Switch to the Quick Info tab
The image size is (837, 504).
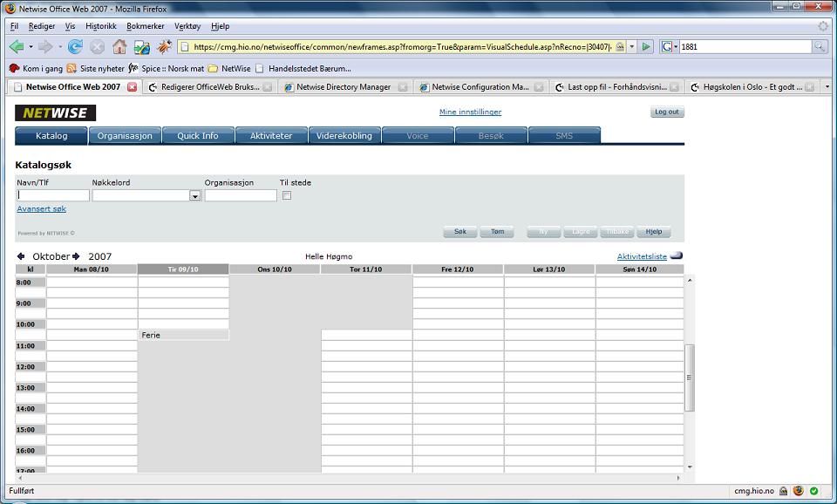198,136
